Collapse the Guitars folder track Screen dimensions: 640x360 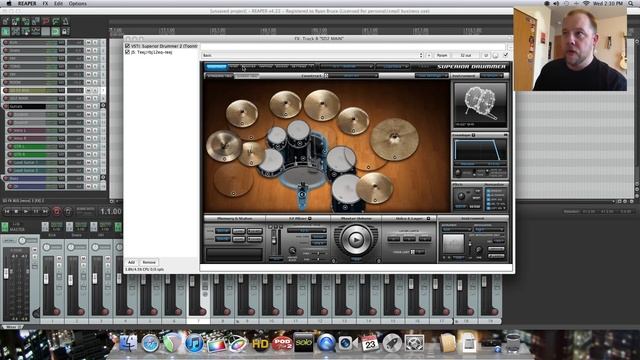(103, 105)
